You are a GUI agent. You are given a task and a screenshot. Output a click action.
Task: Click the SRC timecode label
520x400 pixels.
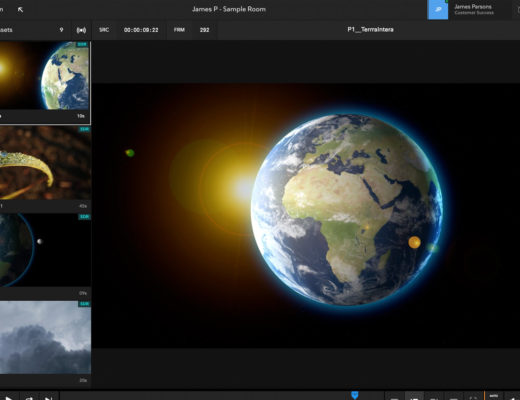click(x=104, y=30)
